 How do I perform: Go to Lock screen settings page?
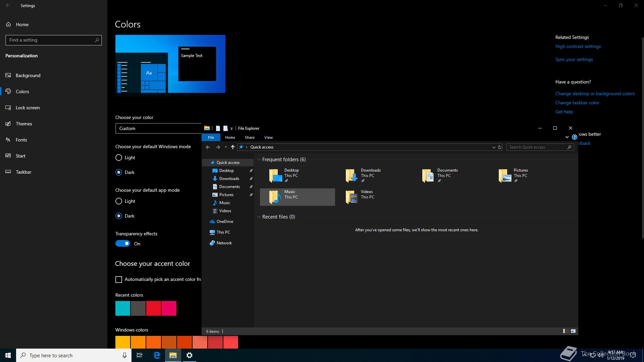(54, 108)
